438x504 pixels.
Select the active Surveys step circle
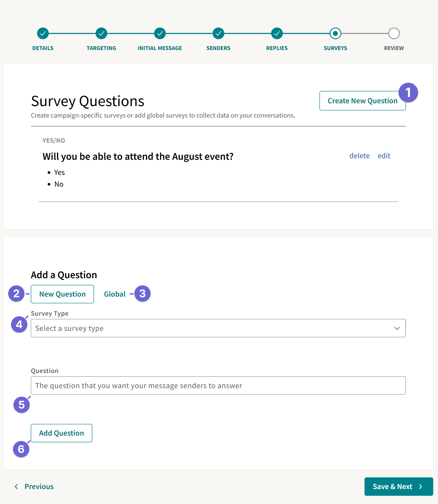(335, 34)
